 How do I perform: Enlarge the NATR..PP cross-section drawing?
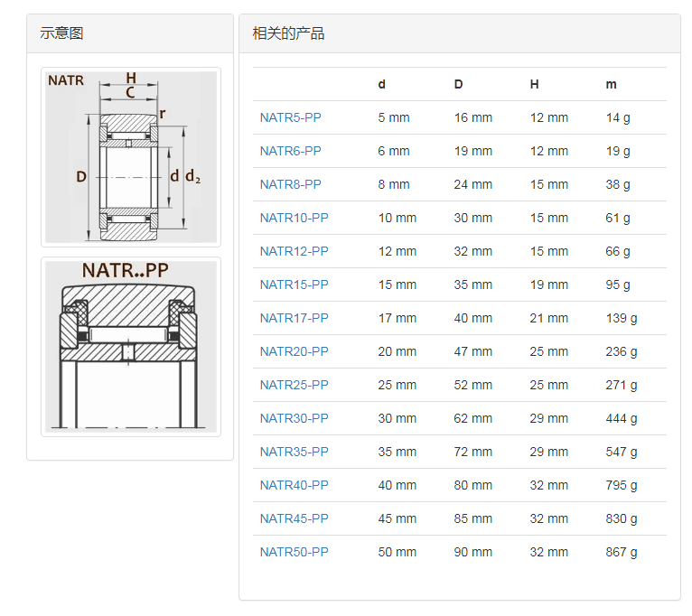[131, 346]
